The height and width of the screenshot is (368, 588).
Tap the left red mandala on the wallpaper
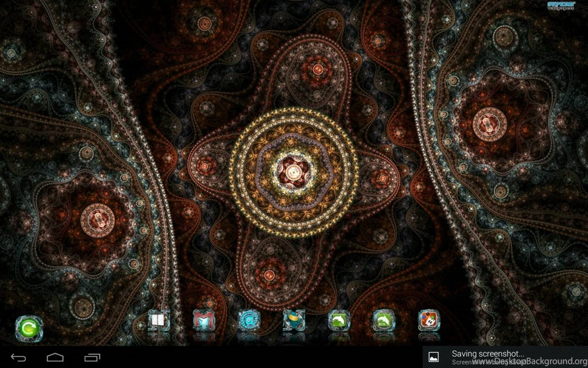tap(98, 218)
